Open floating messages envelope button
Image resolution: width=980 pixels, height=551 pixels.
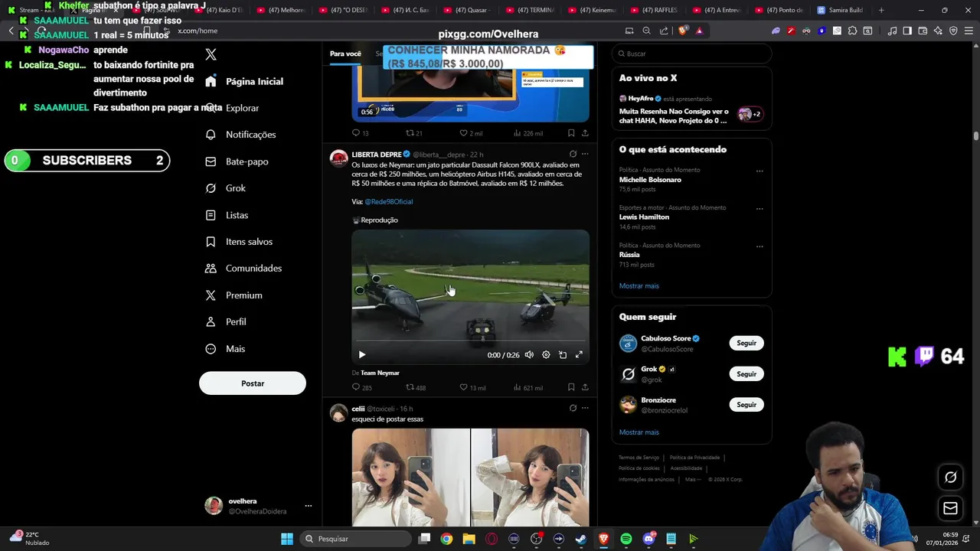click(950, 508)
